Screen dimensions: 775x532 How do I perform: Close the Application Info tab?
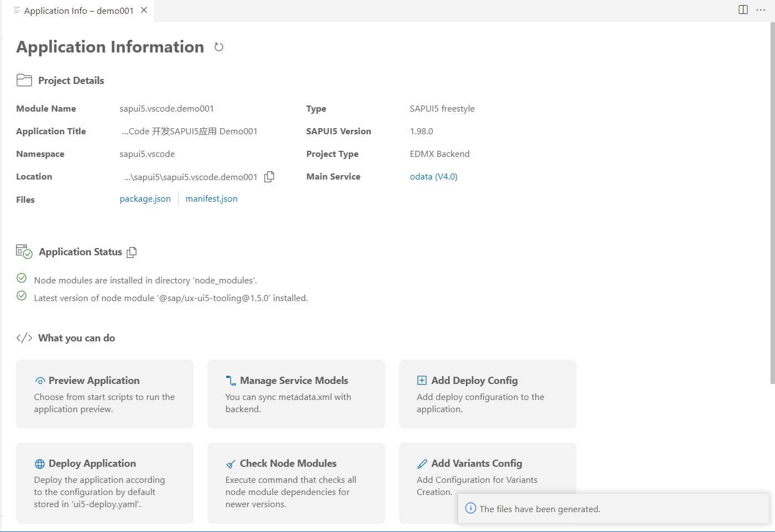(144, 10)
